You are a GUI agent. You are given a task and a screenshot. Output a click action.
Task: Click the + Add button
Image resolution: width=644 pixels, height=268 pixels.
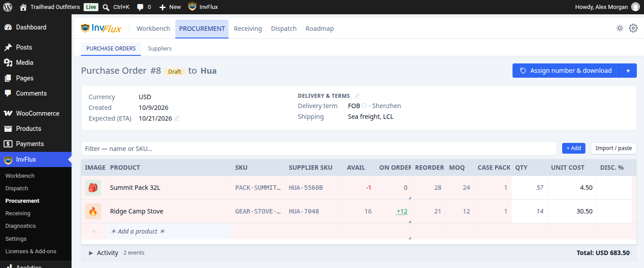574,148
